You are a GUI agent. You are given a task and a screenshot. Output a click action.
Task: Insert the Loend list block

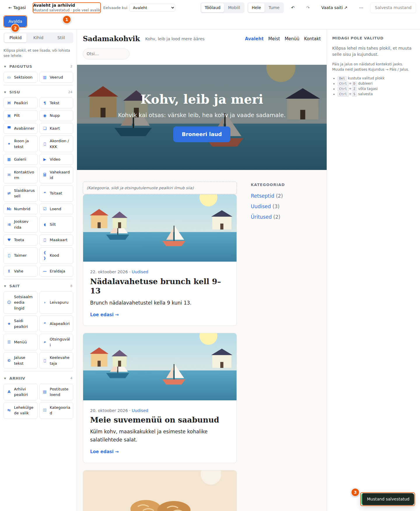(x=56, y=209)
